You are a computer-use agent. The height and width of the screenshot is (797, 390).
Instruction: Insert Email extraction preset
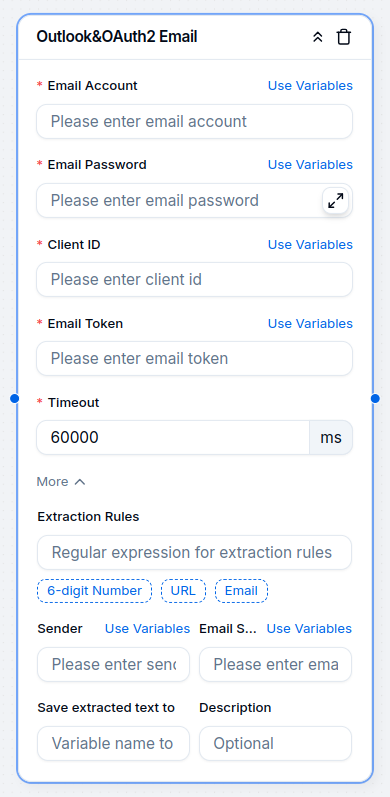242,591
